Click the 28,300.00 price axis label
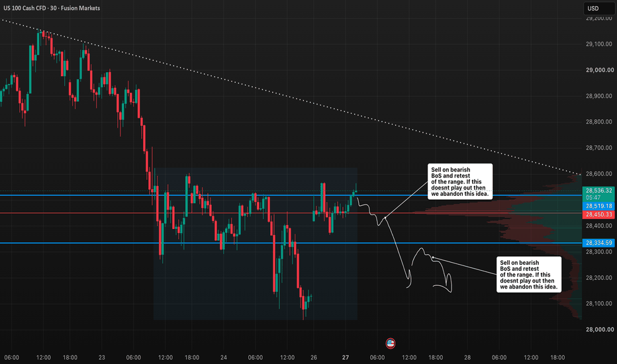This screenshot has width=617, height=364. click(x=599, y=252)
